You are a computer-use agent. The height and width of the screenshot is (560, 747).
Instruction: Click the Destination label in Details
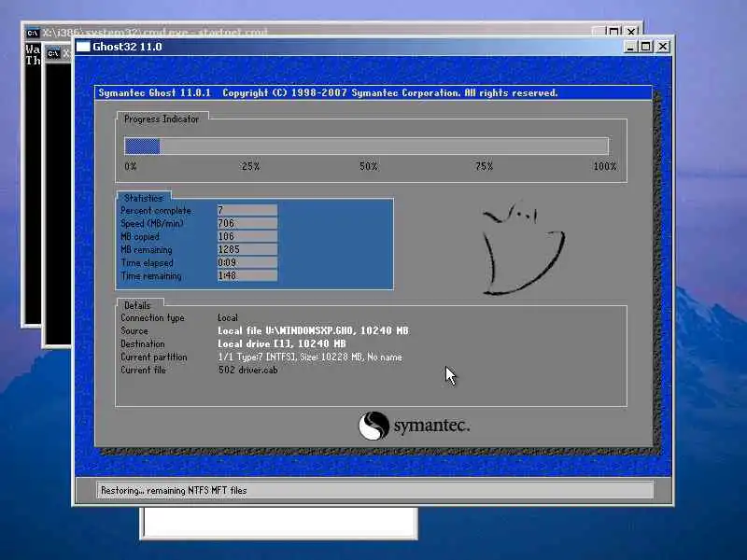(x=143, y=343)
